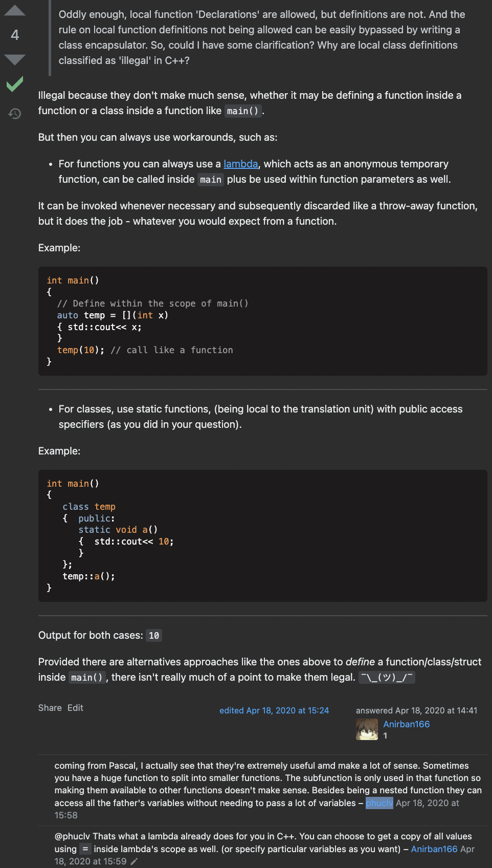Follow the lambda hyperlink
The height and width of the screenshot is (868, 492).
pyautogui.click(x=240, y=164)
